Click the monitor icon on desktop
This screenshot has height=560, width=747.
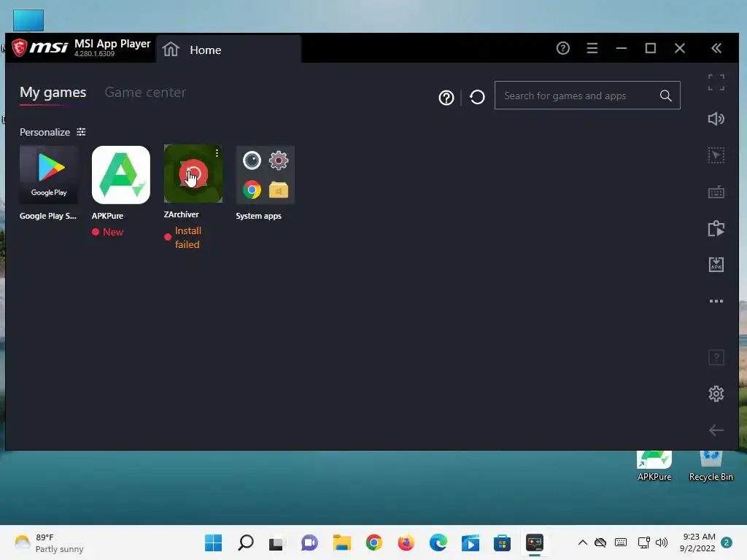(28, 20)
